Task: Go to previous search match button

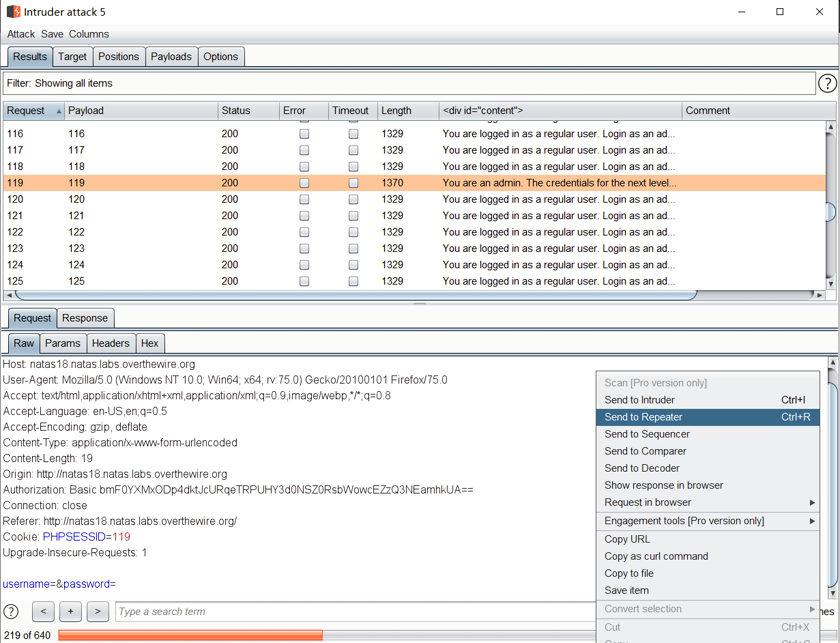Action: [x=43, y=611]
